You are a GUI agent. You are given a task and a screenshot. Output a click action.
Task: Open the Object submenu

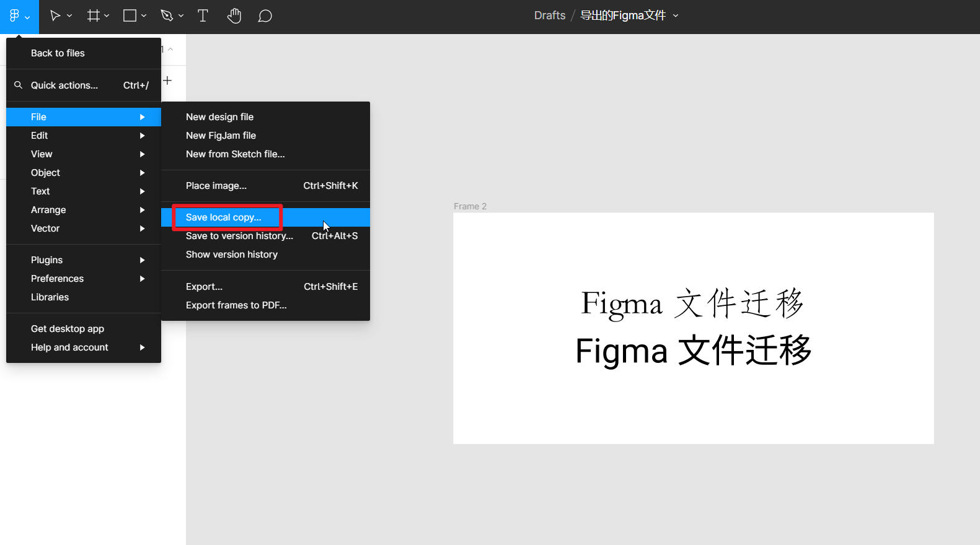84,173
